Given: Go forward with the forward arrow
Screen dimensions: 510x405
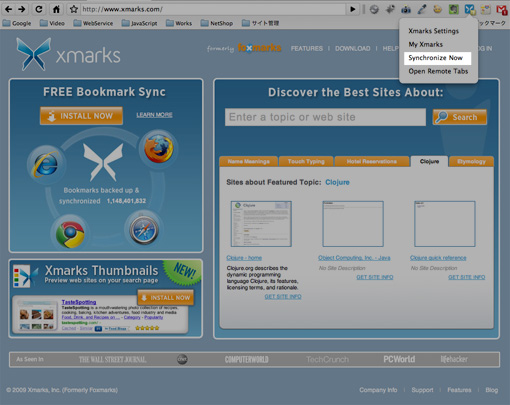Looking at the screenshot, I should [22, 9].
